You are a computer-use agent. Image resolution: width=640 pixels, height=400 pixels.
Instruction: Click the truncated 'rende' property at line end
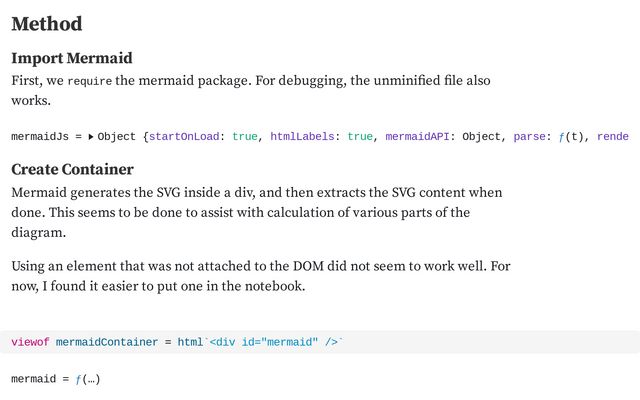[613, 137]
